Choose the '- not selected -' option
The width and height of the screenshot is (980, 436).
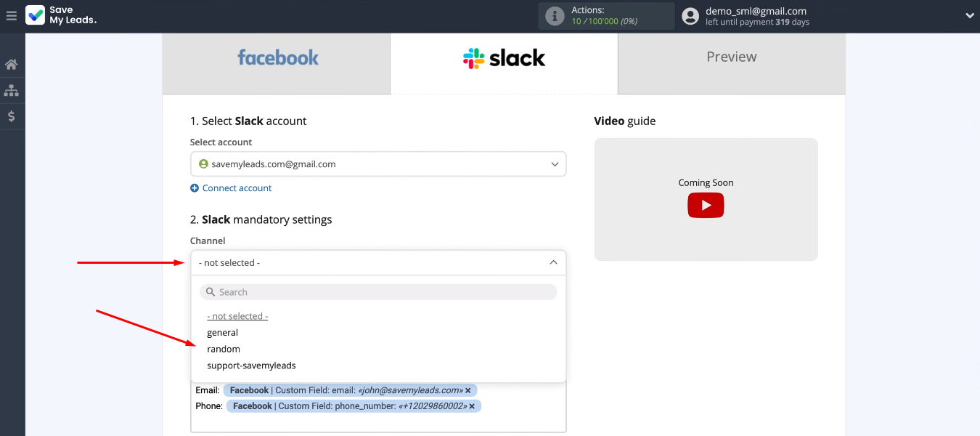pos(237,316)
